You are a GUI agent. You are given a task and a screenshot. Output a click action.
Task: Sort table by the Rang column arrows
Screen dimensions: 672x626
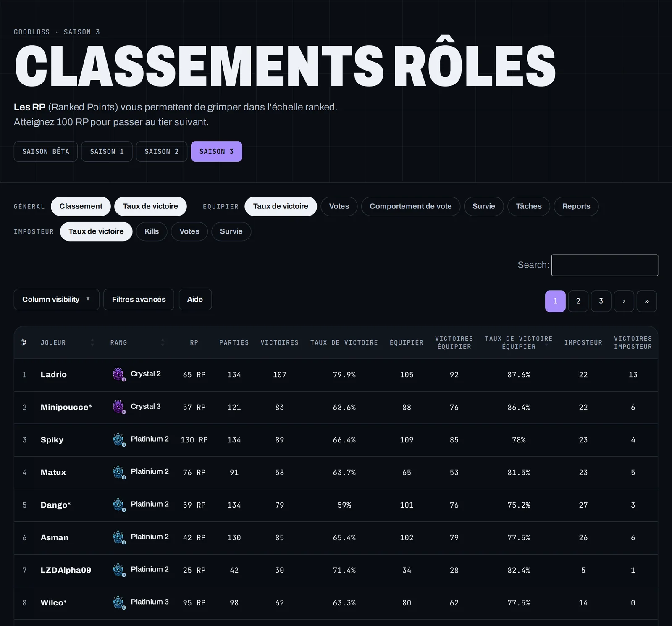[x=163, y=342]
